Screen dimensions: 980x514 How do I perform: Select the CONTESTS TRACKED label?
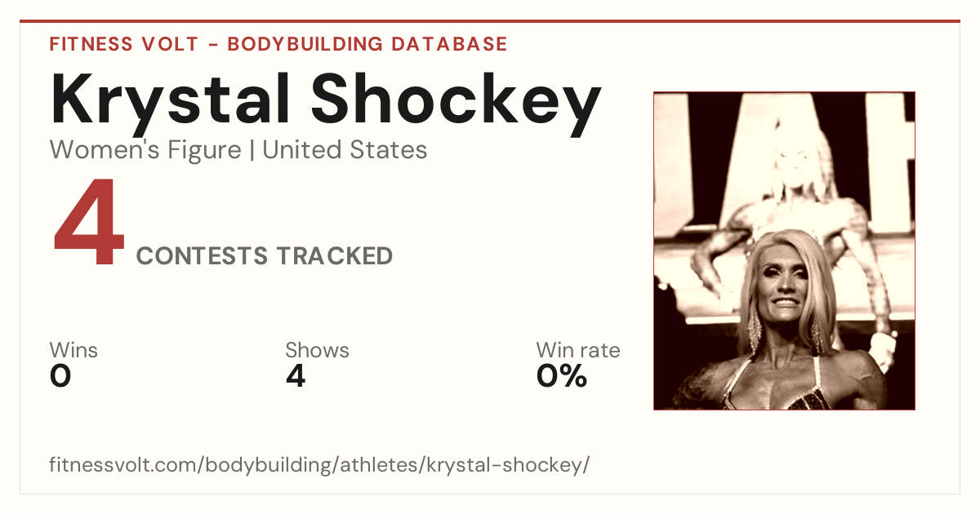(265, 256)
